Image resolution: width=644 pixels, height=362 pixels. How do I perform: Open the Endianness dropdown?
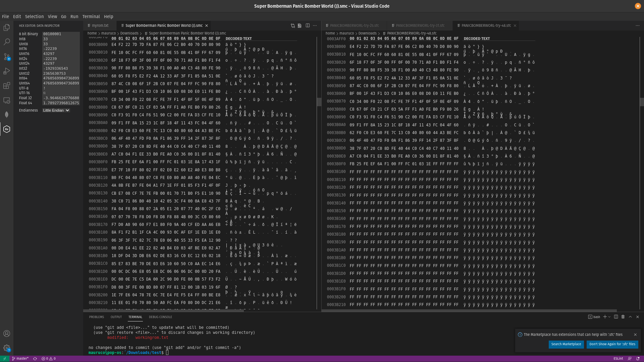(x=56, y=110)
